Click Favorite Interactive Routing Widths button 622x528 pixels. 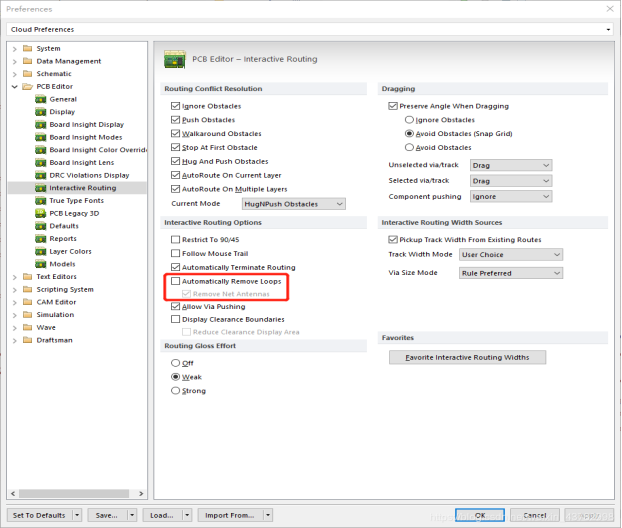coord(467,357)
